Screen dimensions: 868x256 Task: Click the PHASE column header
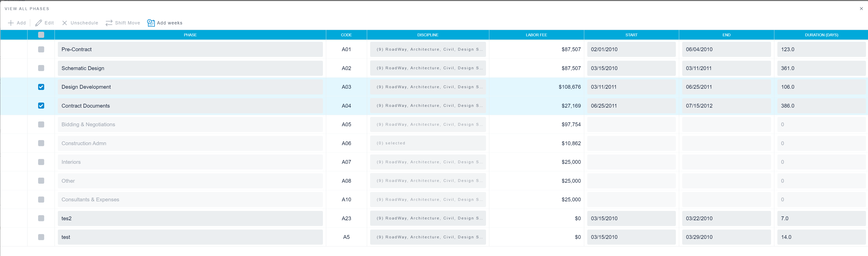pyautogui.click(x=190, y=35)
